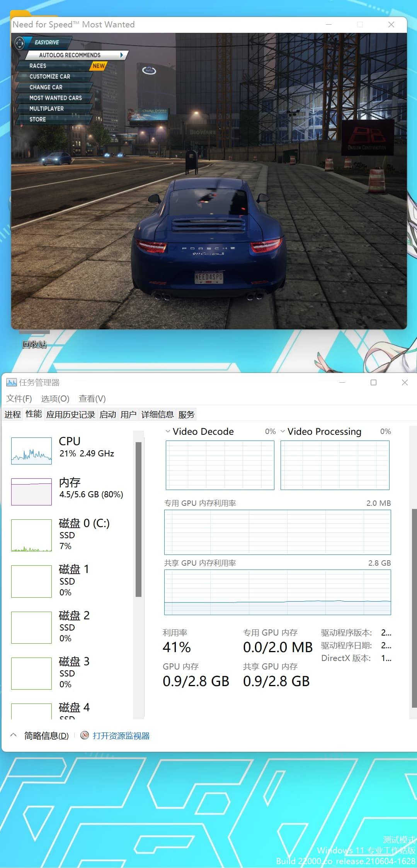Viewport: 417px width, 868px height.
Task: Collapse to summary view with chevron arrow
Action: tap(13, 735)
